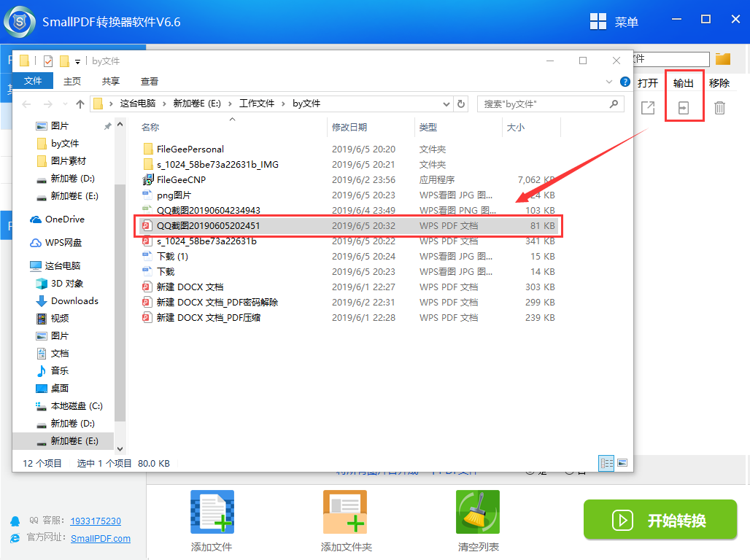The width and height of the screenshot is (750, 560).
Task: Click 工作文件 in the address breadcrumb
Action: pos(257,104)
